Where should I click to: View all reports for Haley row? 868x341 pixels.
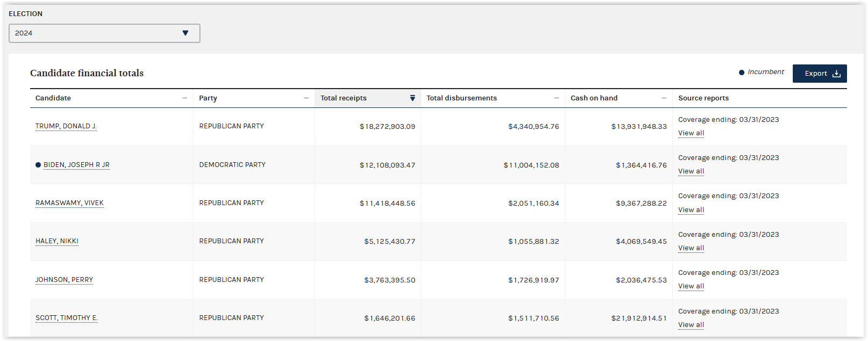[x=691, y=248]
